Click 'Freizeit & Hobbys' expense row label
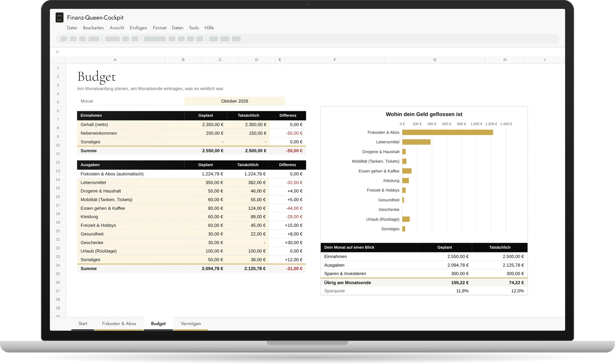Image resolution: width=615 pixels, height=364 pixels. 98,225
